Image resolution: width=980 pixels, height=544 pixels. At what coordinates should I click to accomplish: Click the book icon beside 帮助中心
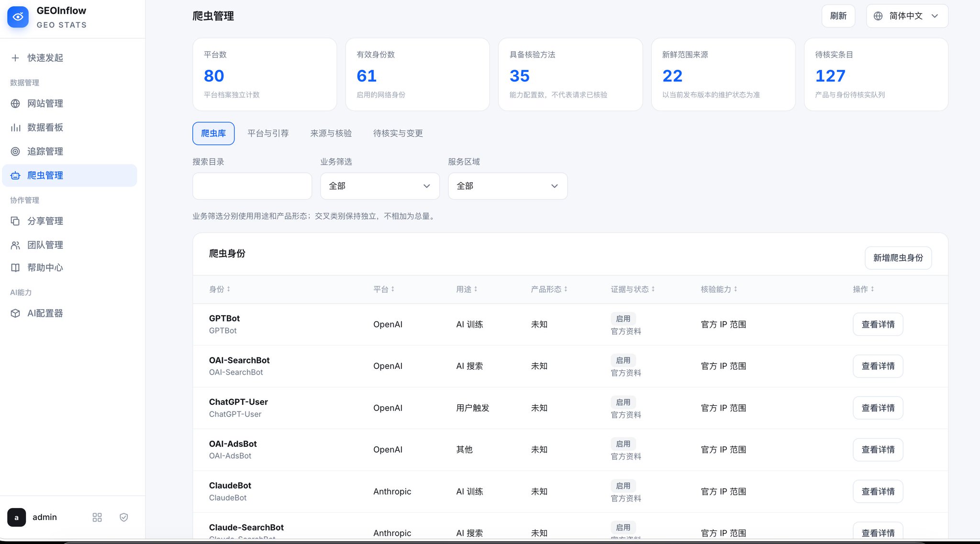click(x=15, y=267)
